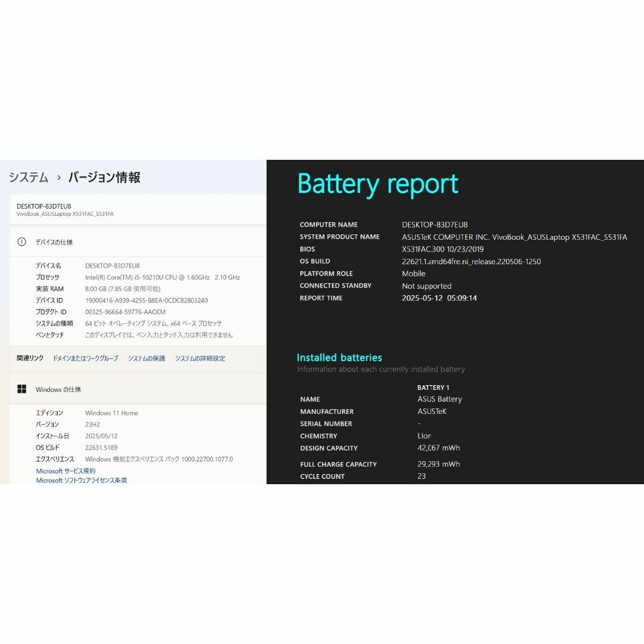
Task: Click the バージョン情報 page title
Action: pyautogui.click(x=104, y=178)
